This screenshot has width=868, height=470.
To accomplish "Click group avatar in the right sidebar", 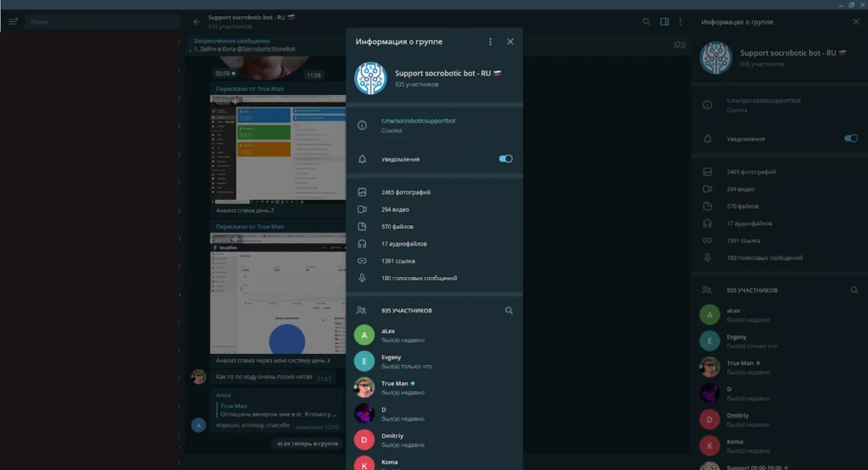I will pos(715,58).
